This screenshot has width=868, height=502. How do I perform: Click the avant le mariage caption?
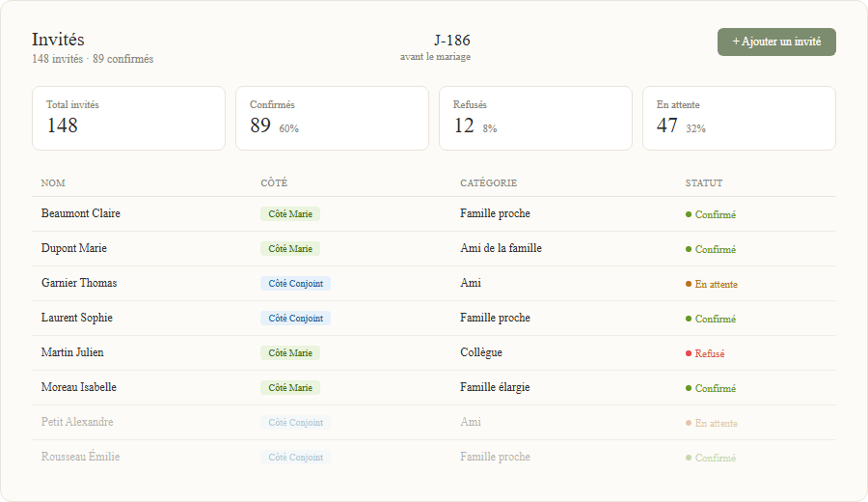pyautogui.click(x=436, y=57)
